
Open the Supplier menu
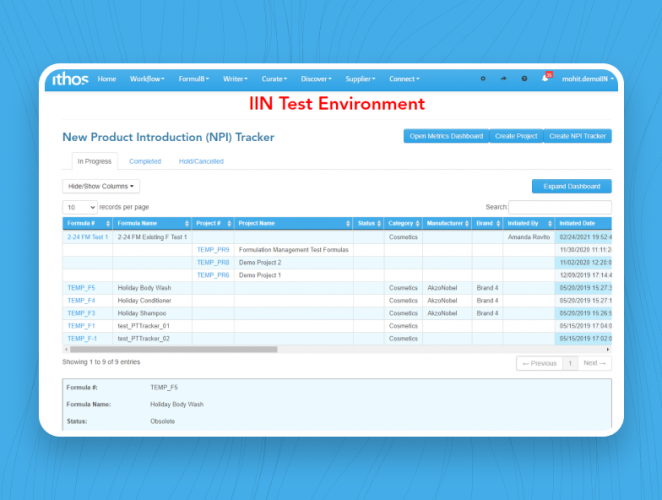(x=360, y=79)
